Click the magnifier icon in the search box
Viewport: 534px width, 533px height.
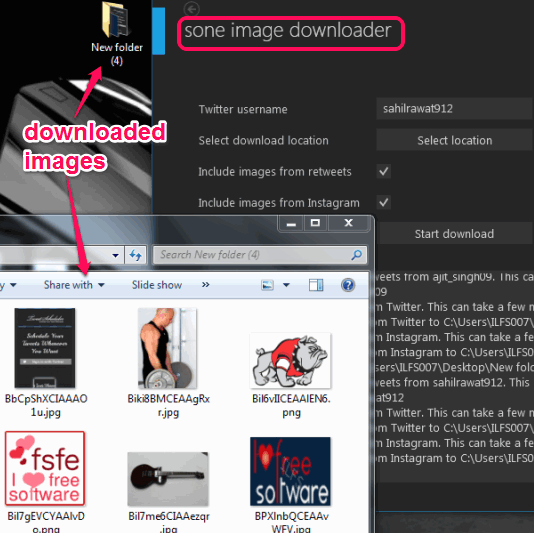(356, 255)
